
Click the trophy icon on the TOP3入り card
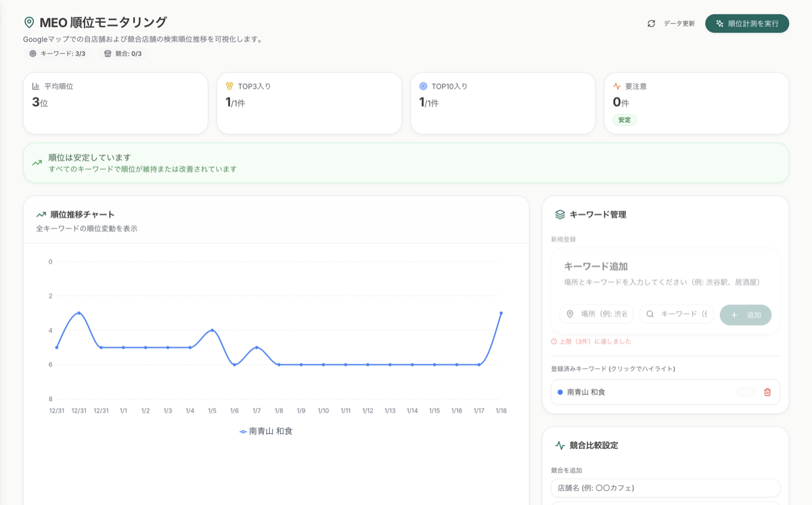[229, 86]
